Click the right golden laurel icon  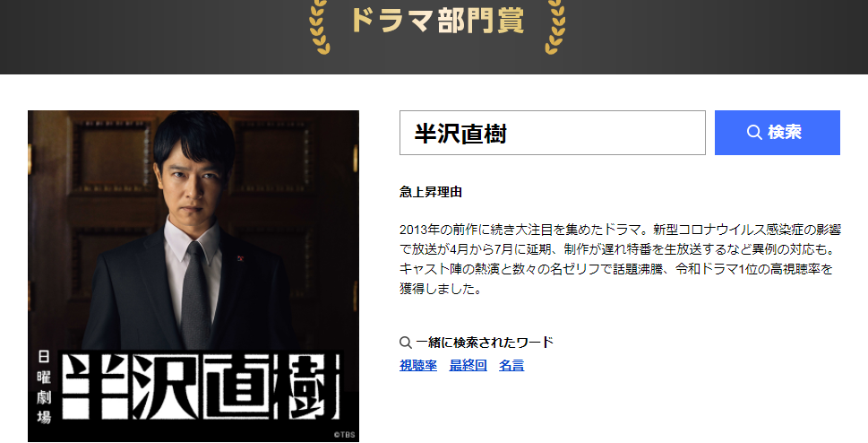tap(555, 27)
